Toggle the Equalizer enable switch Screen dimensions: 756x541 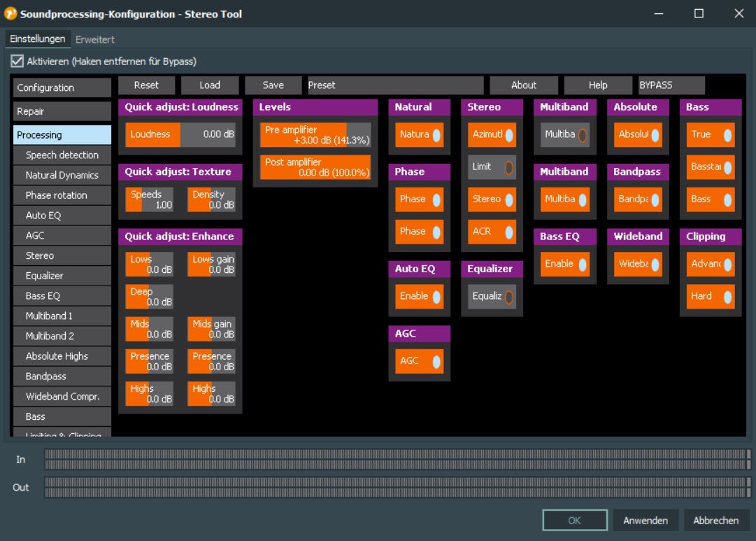point(492,297)
